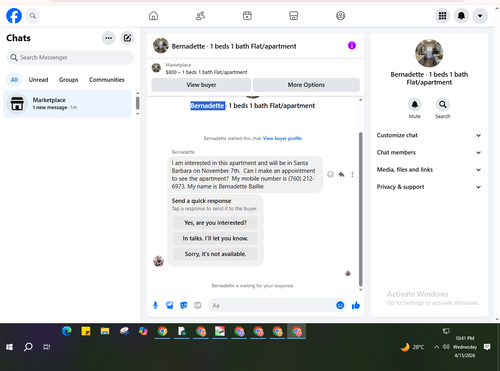The width and height of the screenshot is (500, 371).
Task: Open Task View in the taskbar
Action: [x=47, y=347]
